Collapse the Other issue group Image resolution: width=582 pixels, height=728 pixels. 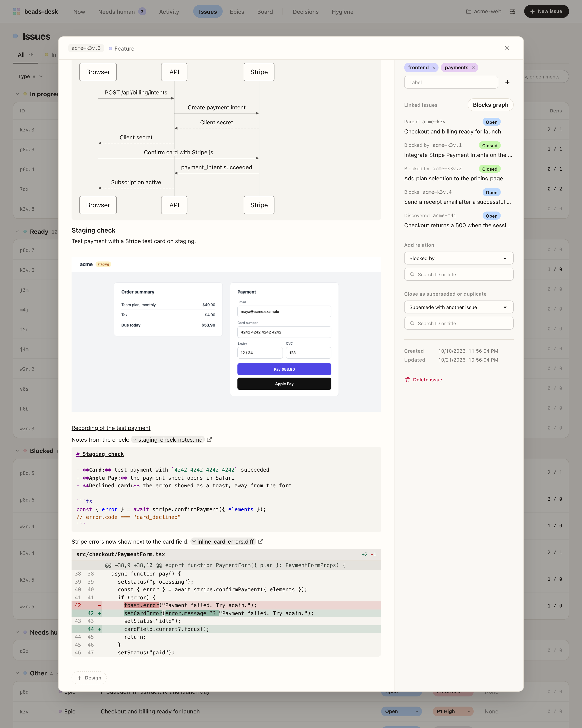tap(17, 673)
